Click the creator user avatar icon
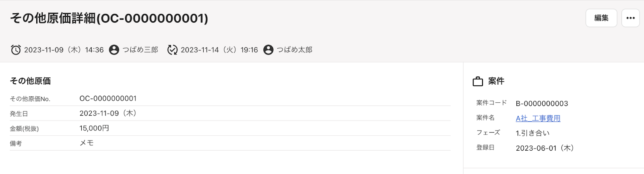 pyautogui.click(x=114, y=50)
